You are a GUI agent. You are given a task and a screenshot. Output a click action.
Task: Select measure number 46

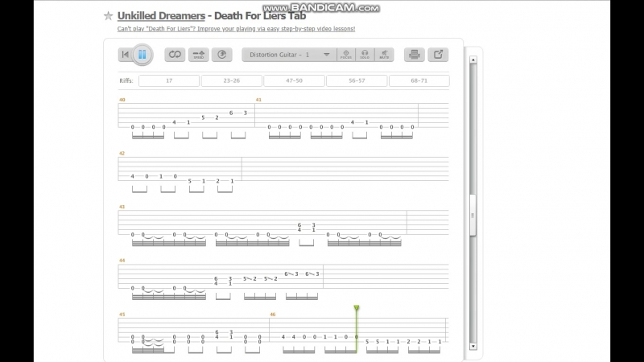tap(273, 315)
